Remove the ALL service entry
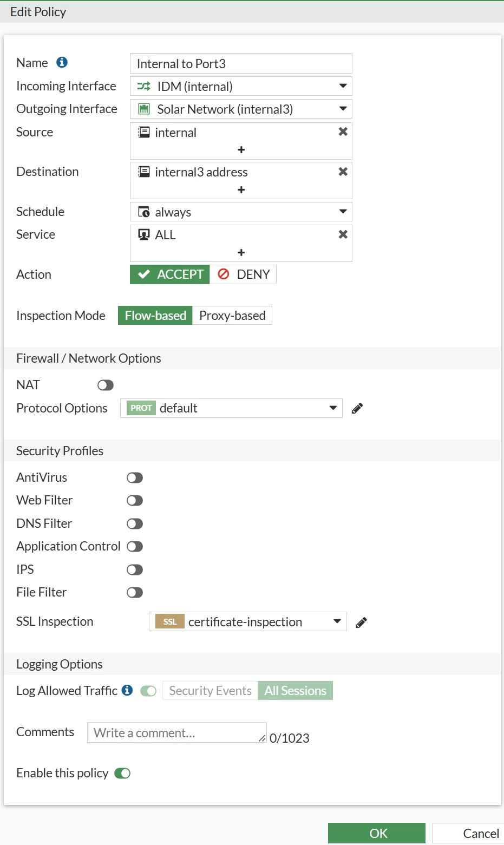Viewport: 504px width, 845px height. pyautogui.click(x=343, y=234)
